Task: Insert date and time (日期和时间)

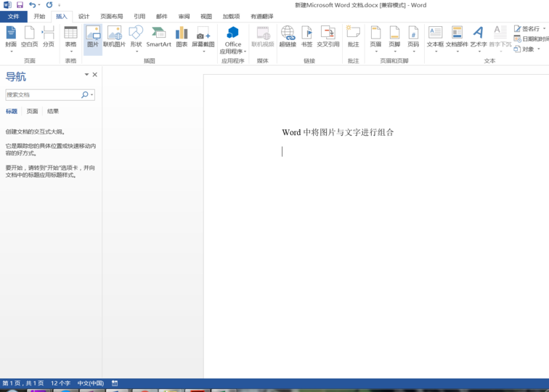Action: 532,39
